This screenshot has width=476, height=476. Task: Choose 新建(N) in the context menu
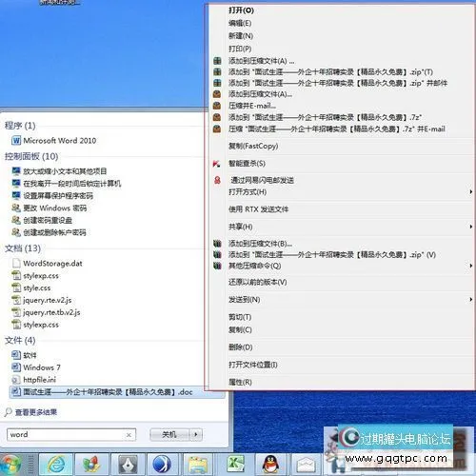point(241,36)
